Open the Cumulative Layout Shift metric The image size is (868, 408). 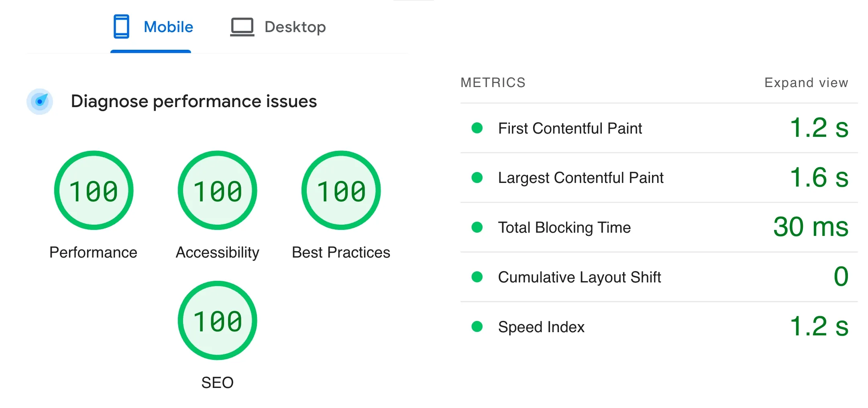[x=579, y=277]
